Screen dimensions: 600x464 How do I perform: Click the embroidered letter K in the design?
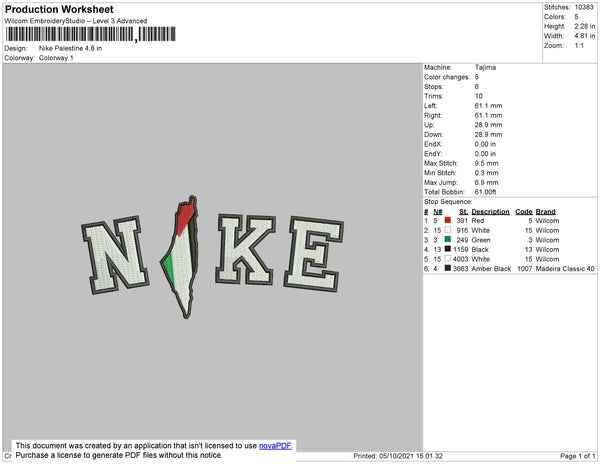[245, 249]
